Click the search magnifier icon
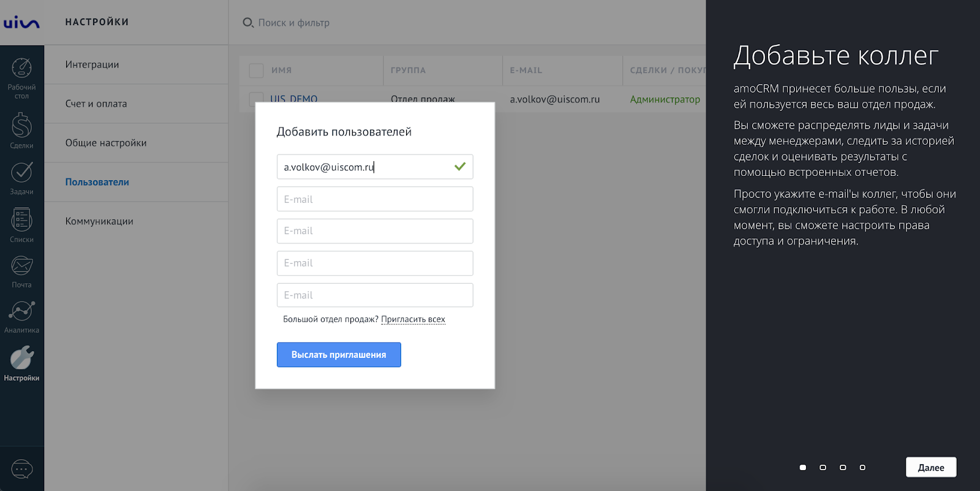The width and height of the screenshot is (980, 491). click(248, 23)
